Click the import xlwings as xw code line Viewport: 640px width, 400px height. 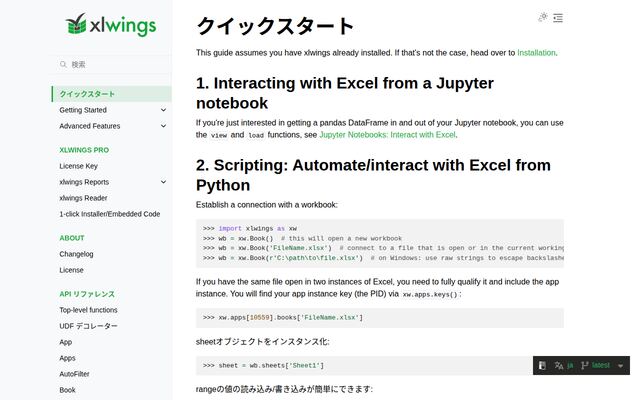[x=250, y=229]
